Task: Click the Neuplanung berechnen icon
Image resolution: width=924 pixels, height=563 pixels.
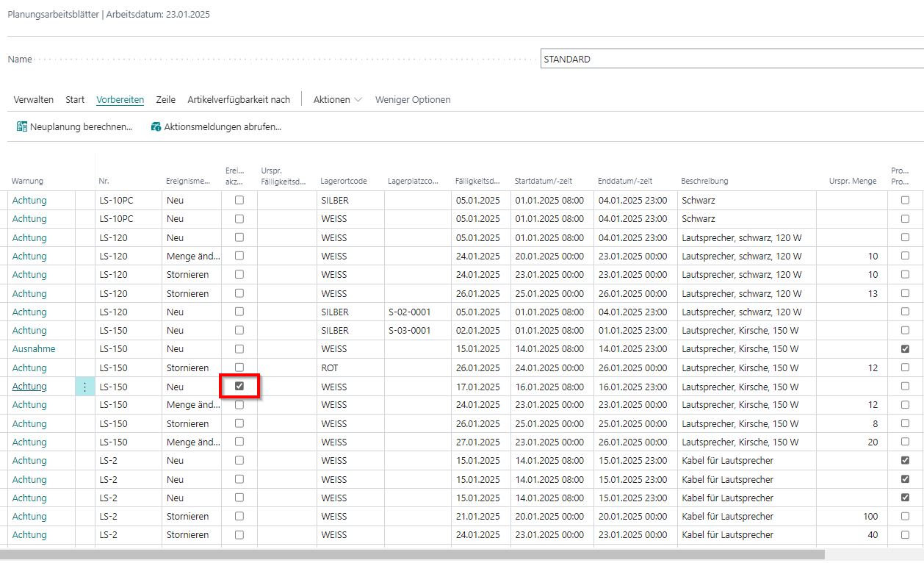Action: click(22, 126)
